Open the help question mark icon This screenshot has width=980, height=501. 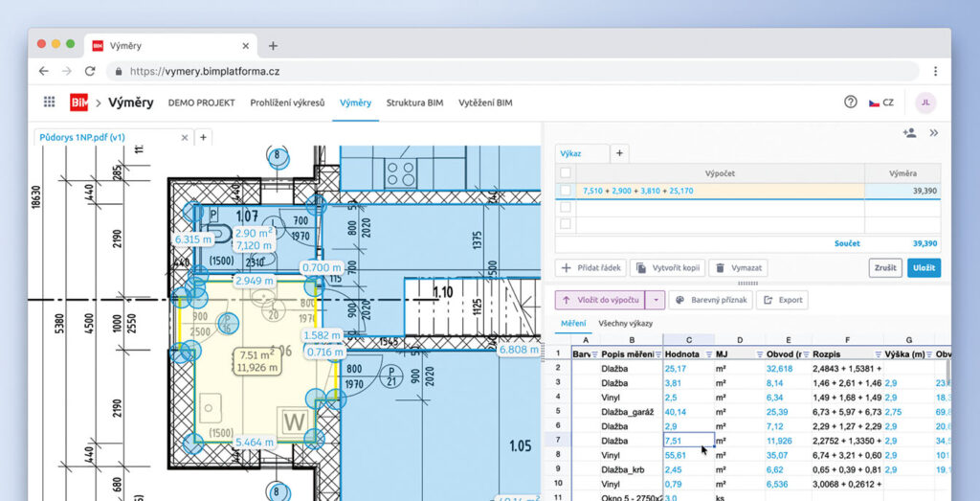pyautogui.click(x=850, y=102)
